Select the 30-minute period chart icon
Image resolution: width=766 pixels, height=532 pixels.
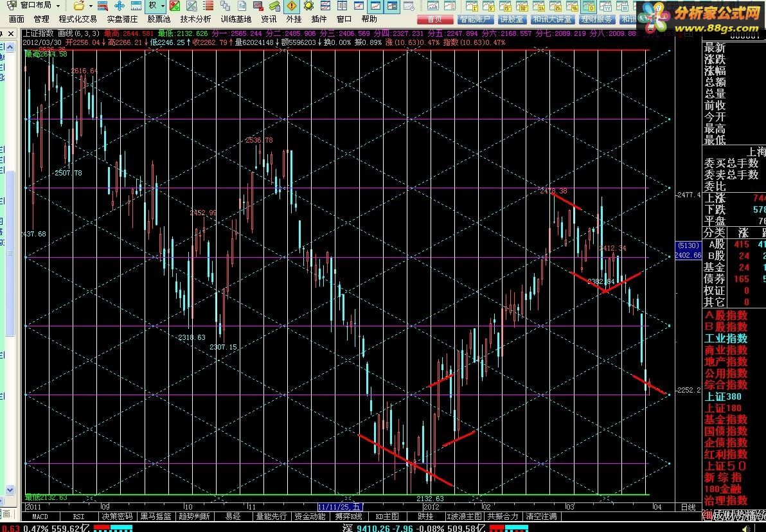522,6
